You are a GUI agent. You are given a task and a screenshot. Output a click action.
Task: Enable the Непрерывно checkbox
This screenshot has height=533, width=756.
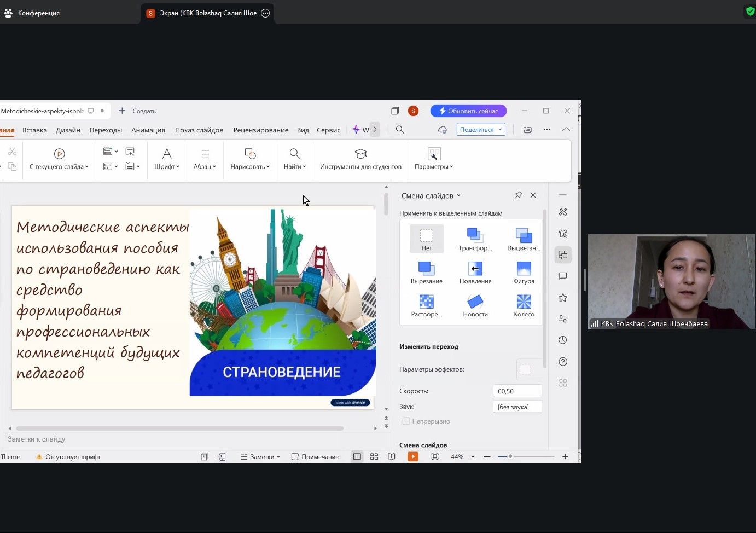406,421
